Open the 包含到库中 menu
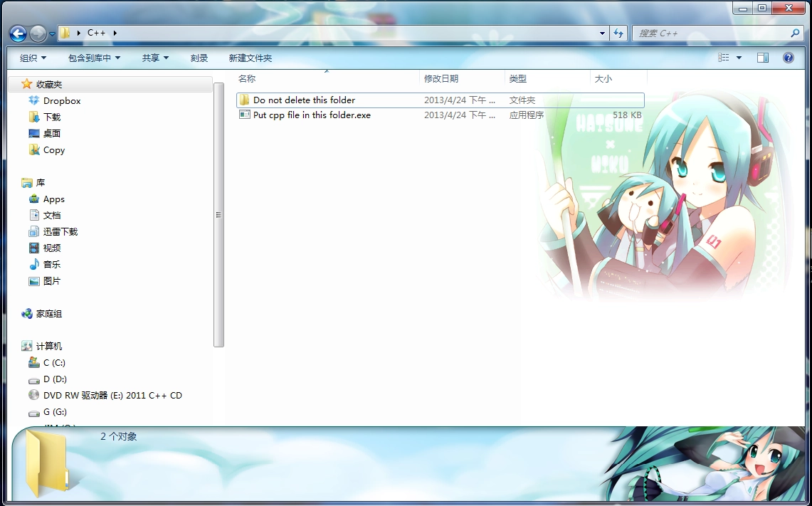812x506 pixels. 94,58
